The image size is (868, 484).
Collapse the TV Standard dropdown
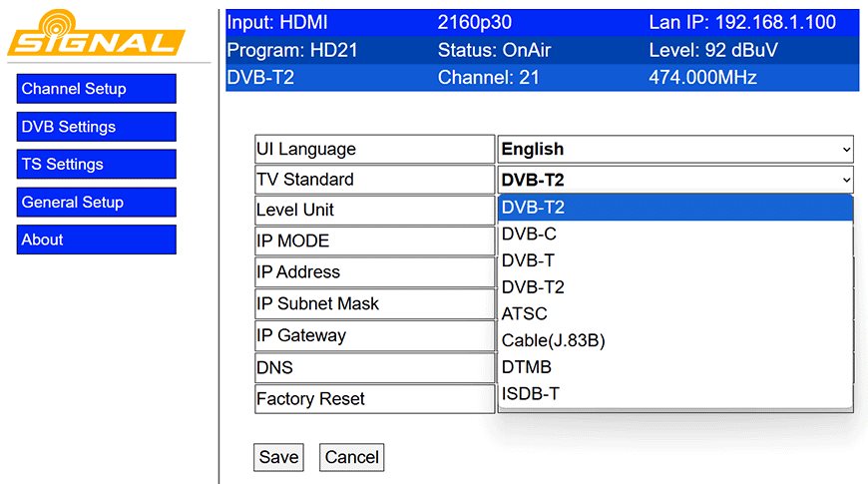(x=675, y=180)
